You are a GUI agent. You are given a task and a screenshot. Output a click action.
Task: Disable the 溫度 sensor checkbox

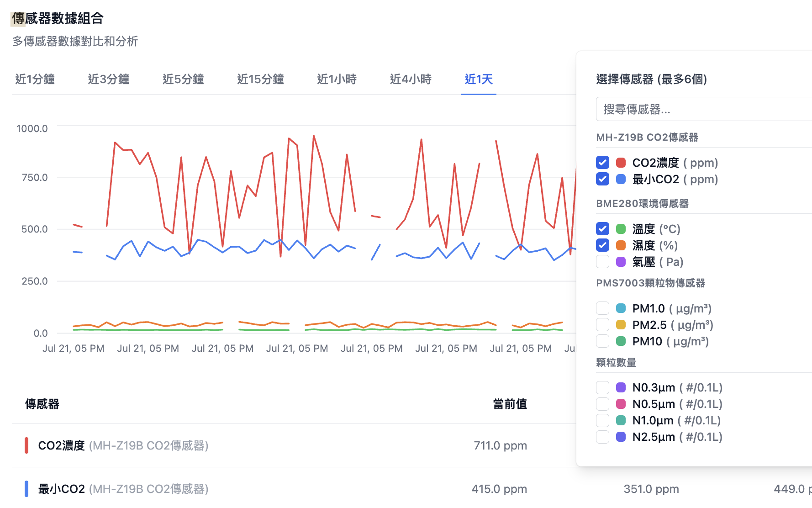(x=602, y=229)
